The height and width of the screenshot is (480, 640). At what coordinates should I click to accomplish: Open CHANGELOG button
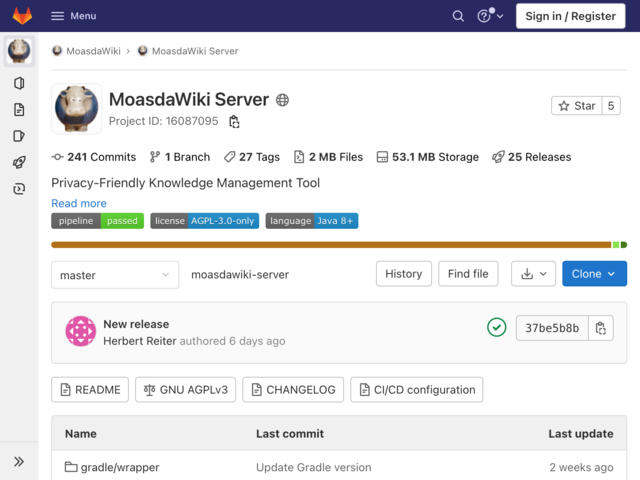[x=293, y=390]
